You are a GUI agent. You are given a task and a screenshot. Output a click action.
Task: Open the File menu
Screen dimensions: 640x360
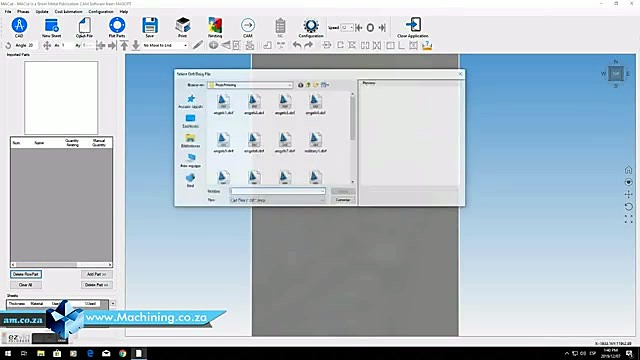pos(8,11)
